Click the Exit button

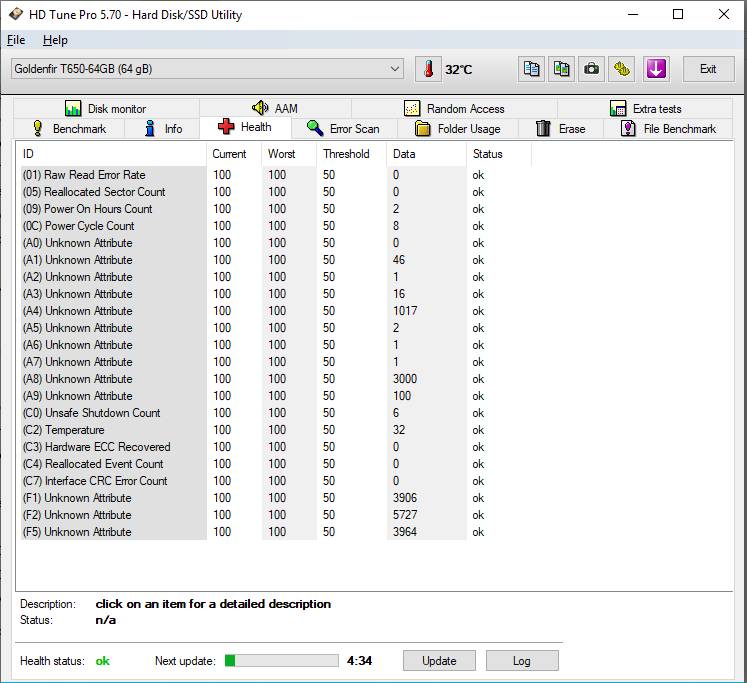[x=708, y=69]
